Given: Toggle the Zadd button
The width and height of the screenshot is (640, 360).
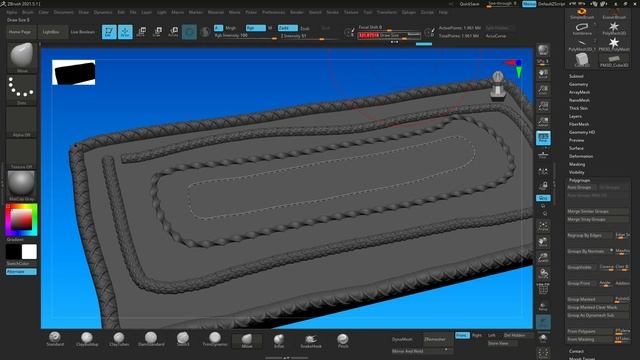Looking at the screenshot, I should (288, 28).
